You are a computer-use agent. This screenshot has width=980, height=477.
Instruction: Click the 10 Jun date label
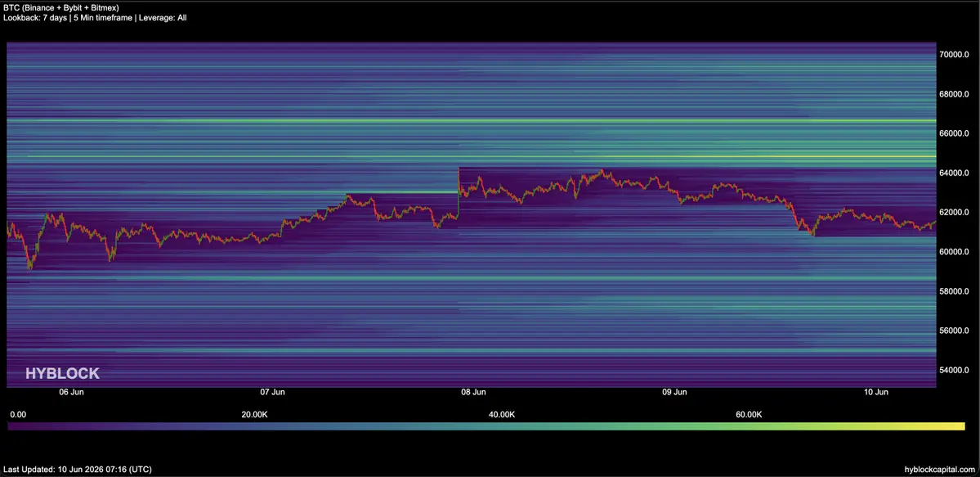coord(875,393)
